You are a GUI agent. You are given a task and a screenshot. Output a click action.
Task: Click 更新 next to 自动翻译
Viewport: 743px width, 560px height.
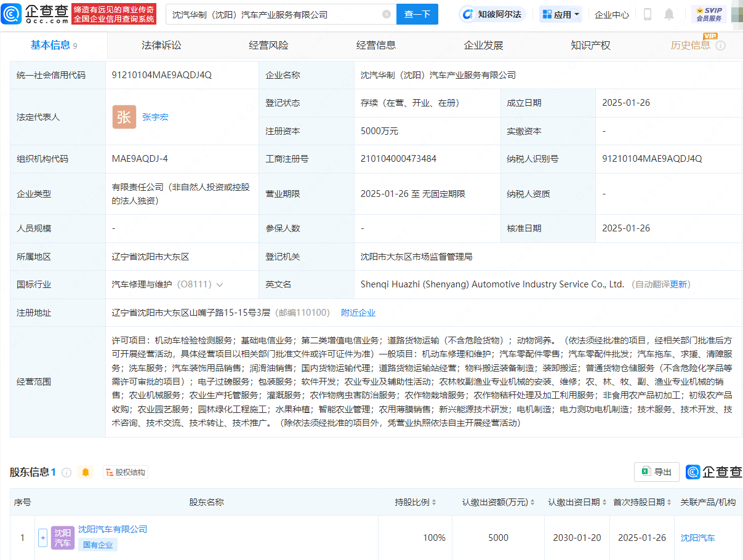point(678,284)
